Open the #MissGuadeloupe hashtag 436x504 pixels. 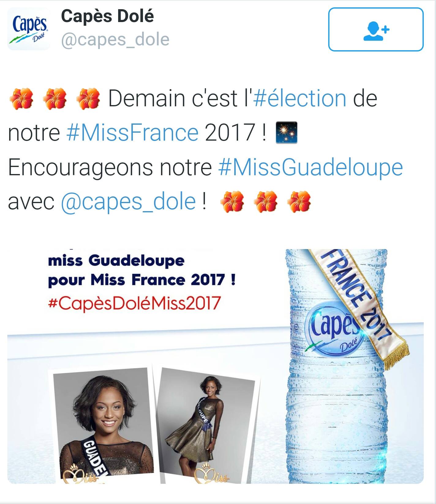[x=310, y=167]
